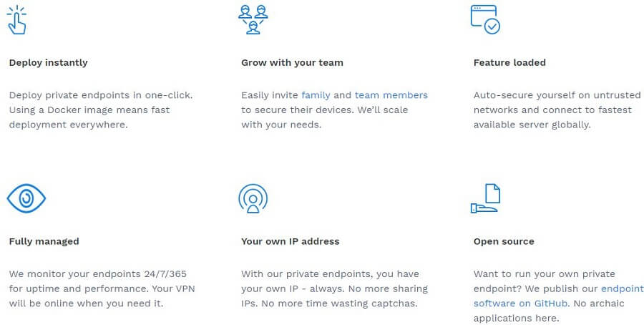Click the Your own IP address heading
The height and width of the screenshot is (325, 644).
pyautogui.click(x=291, y=241)
